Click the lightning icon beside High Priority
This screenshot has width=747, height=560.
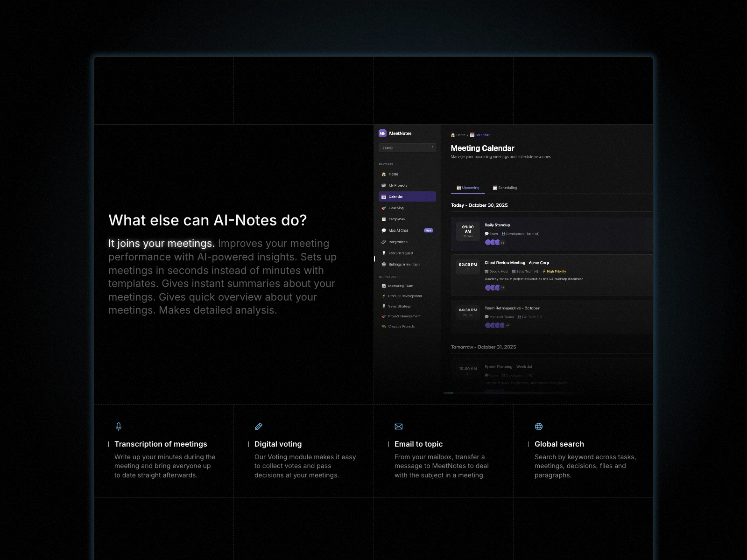[x=544, y=271]
